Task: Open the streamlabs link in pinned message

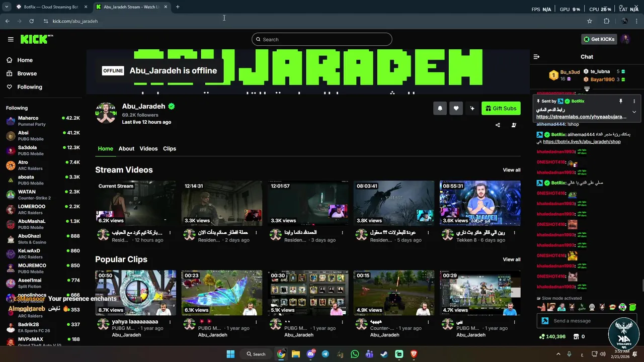Action: point(581,117)
